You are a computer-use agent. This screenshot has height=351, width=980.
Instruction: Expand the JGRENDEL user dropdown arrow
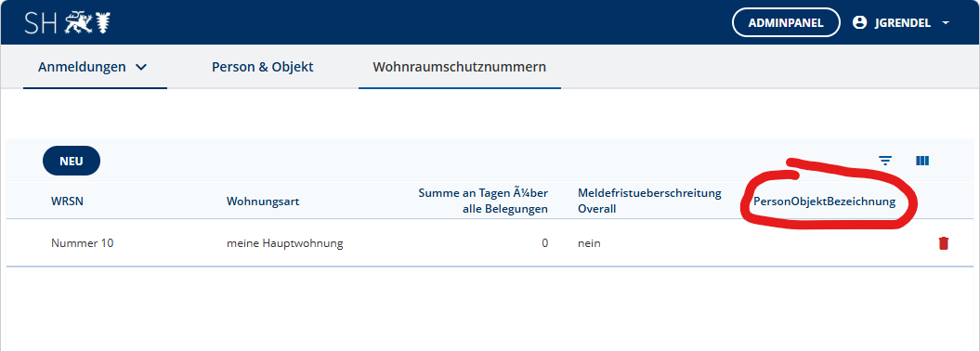pos(945,23)
